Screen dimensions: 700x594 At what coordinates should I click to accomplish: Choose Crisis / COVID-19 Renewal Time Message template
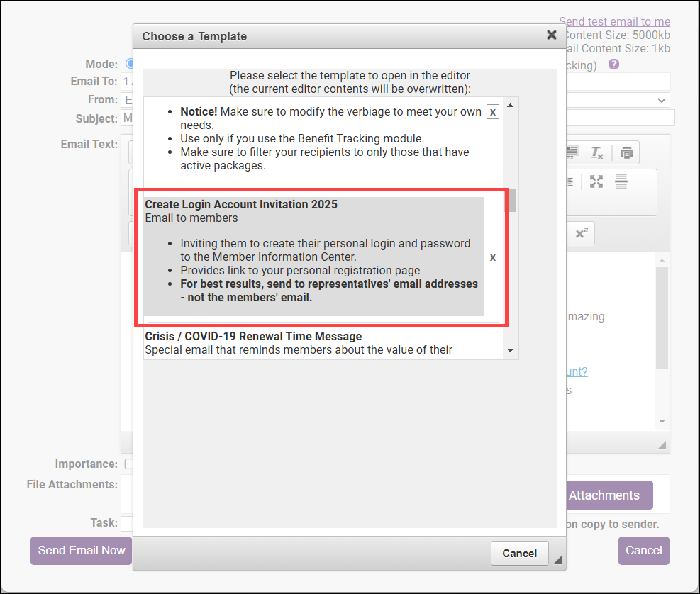point(253,336)
